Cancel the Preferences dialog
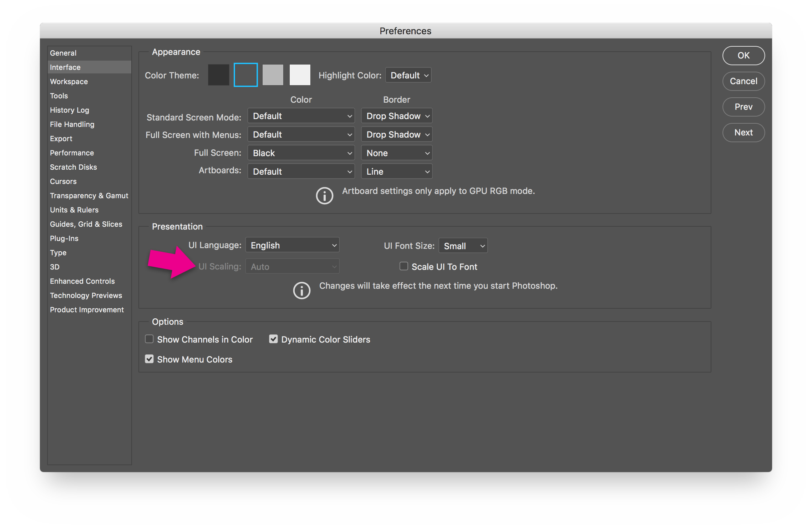 tap(744, 81)
